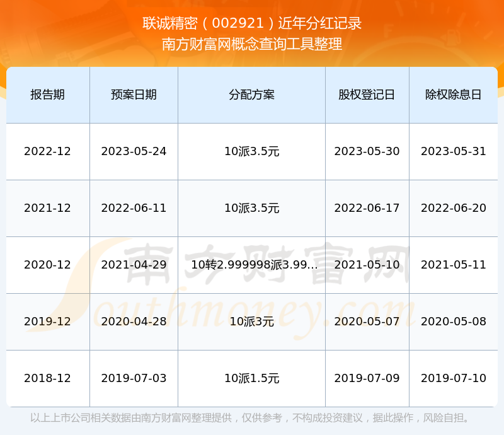The height and width of the screenshot is (435, 504).
Task: Click the truncated plan 10转2.999998派3.99...
Action: tap(255, 265)
